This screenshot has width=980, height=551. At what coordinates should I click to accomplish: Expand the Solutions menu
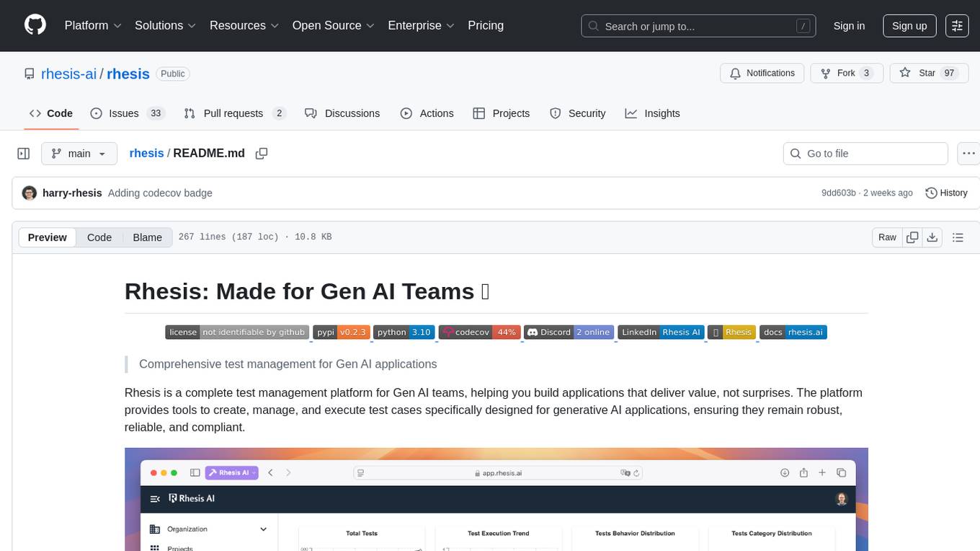(166, 25)
